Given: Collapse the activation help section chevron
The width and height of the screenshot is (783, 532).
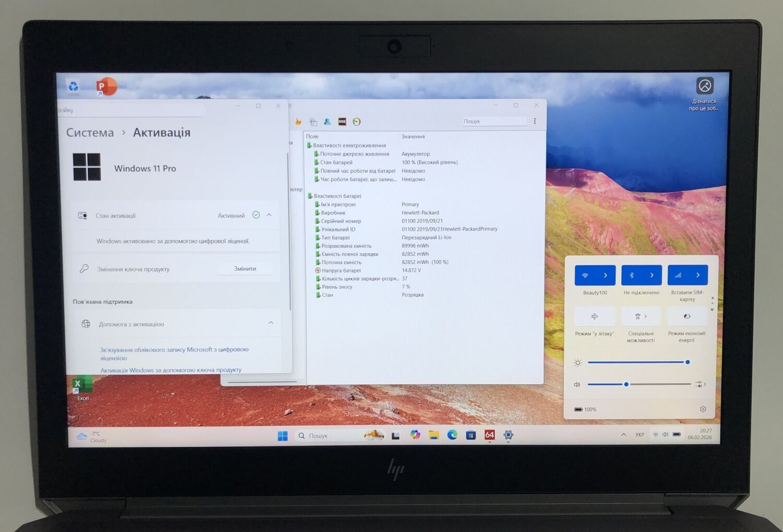Looking at the screenshot, I should (x=271, y=323).
